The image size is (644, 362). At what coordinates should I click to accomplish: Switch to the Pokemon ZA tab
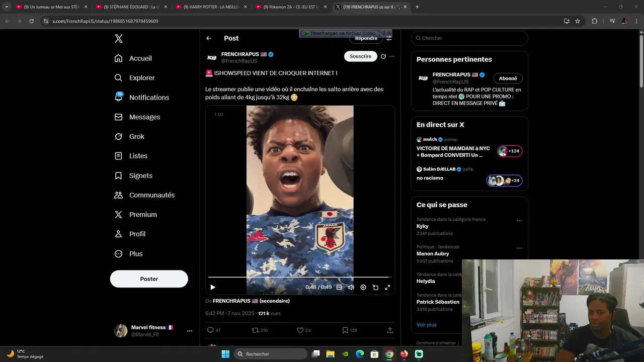pyautogui.click(x=292, y=7)
